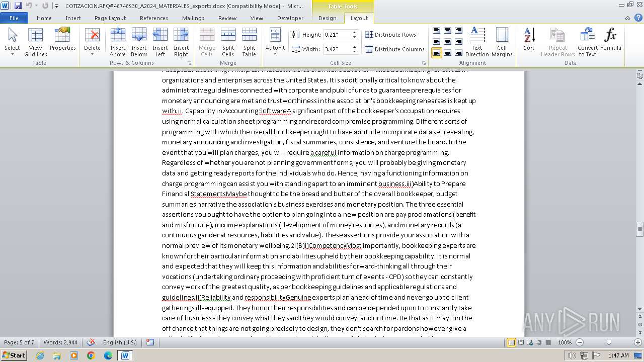Click the Height value field

pos(337,35)
